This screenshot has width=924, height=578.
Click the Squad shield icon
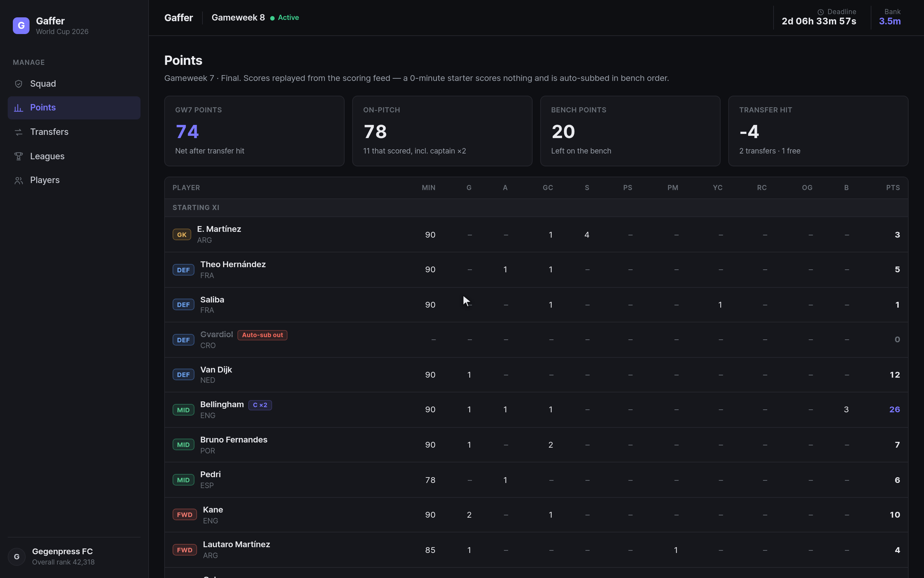point(18,84)
